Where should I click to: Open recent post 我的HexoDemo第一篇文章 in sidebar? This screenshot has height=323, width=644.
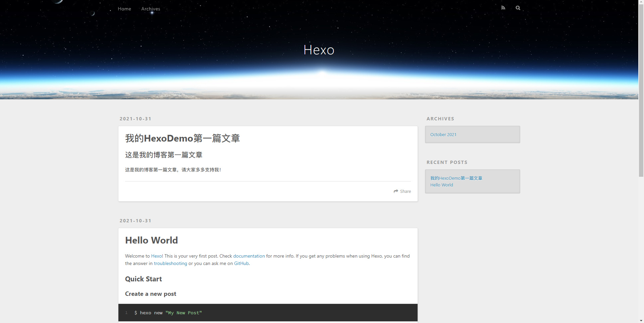click(x=456, y=178)
